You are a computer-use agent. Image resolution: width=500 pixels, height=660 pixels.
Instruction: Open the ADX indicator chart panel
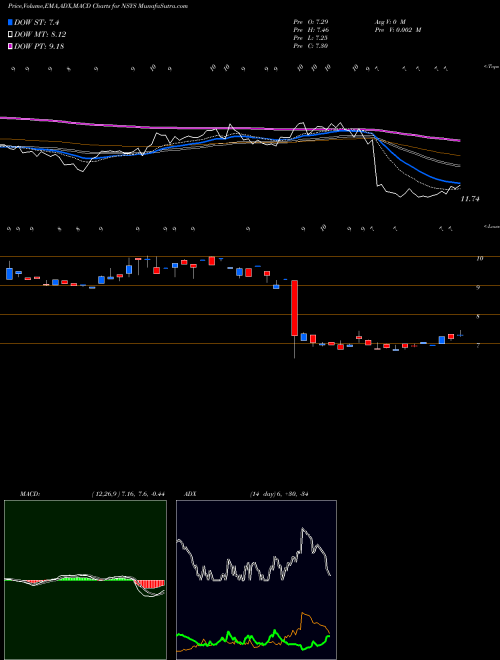[256, 580]
